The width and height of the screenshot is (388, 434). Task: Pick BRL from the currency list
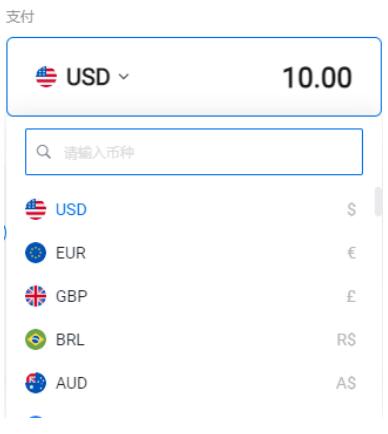191,339
